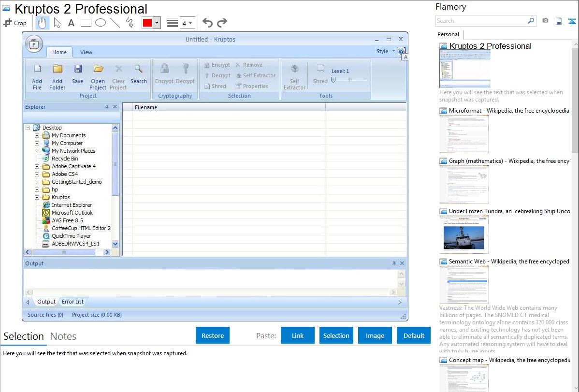Expand the My Documents node

(37, 136)
